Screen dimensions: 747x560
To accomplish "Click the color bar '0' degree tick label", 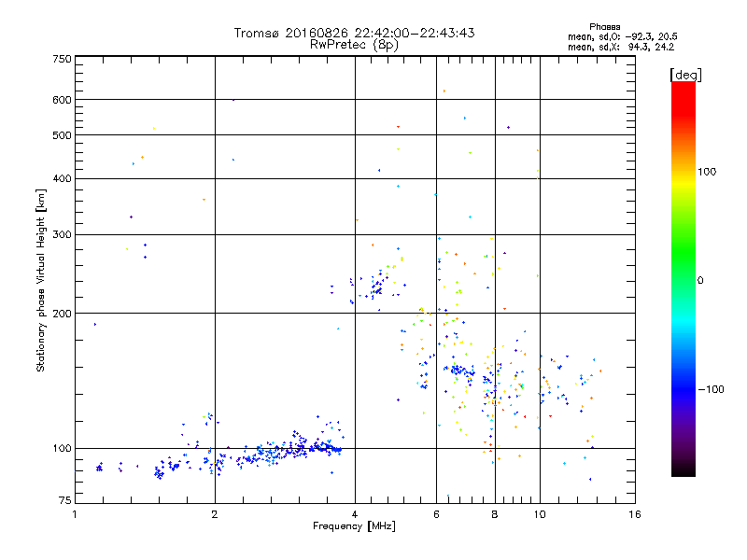I will (700, 281).
